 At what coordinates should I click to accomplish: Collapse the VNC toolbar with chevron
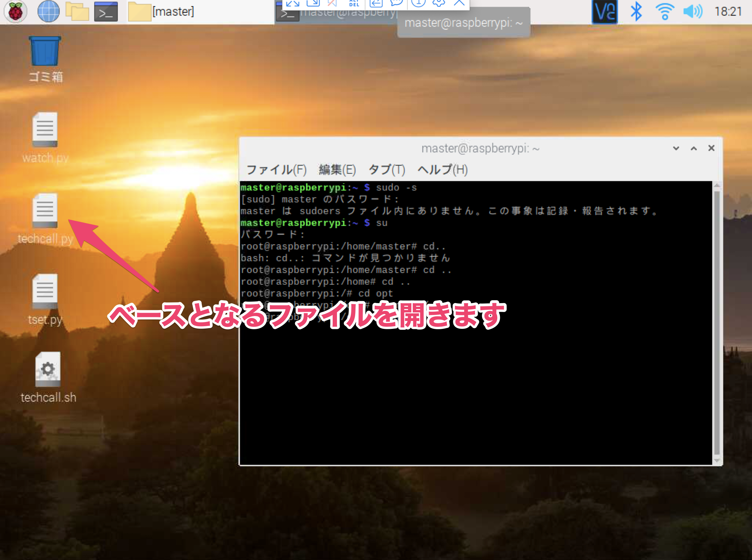point(459,3)
